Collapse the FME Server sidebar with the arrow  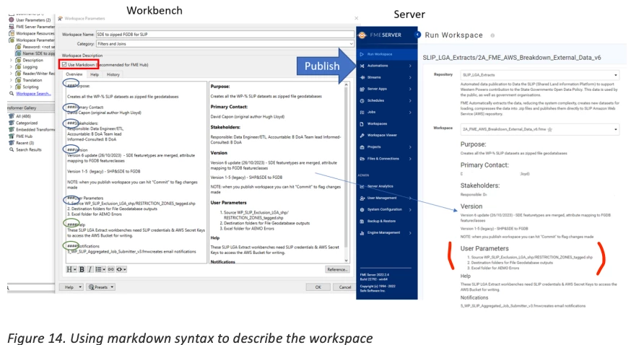click(x=418, y=35)
